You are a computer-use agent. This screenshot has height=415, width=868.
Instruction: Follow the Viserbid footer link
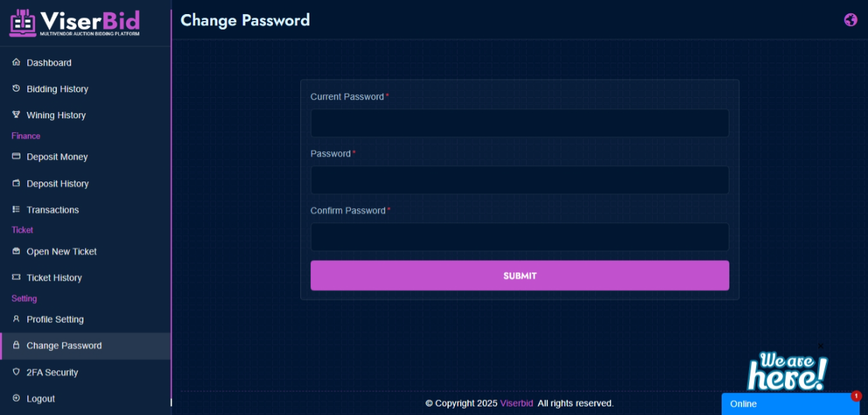click(x=516, y=403)
